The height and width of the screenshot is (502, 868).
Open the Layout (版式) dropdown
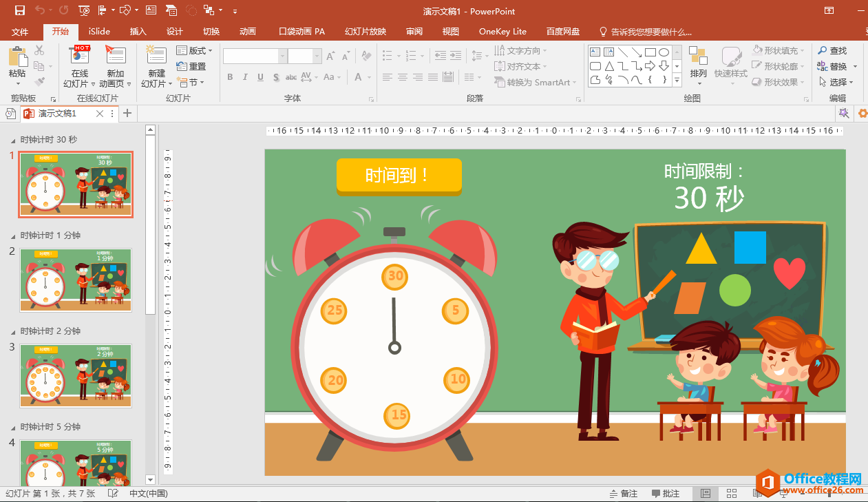pos(194,51)
